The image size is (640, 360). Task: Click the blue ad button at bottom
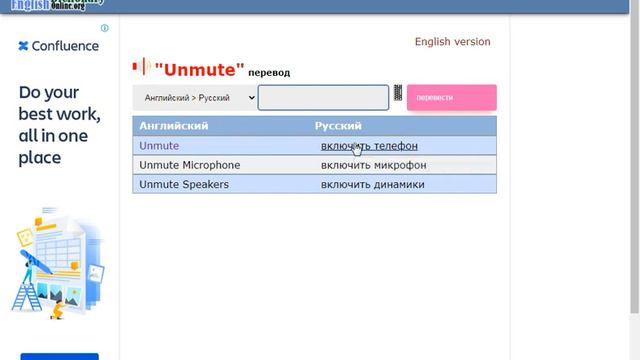click(60, 357)
